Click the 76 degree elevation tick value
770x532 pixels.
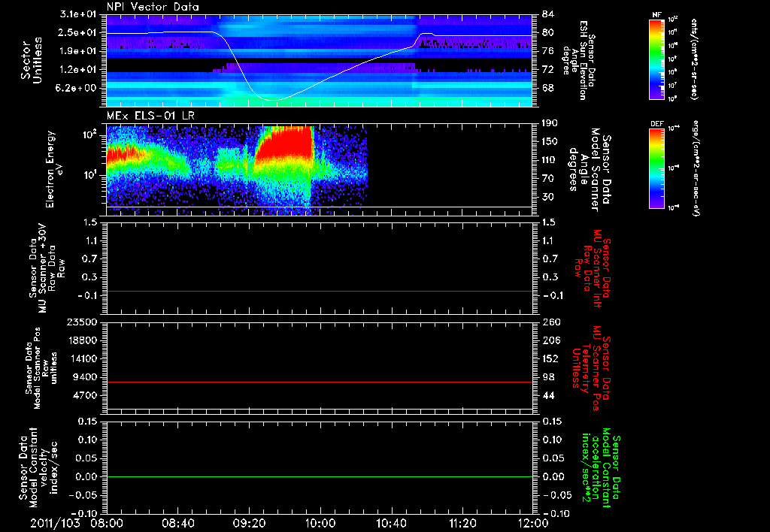[548, 51]
